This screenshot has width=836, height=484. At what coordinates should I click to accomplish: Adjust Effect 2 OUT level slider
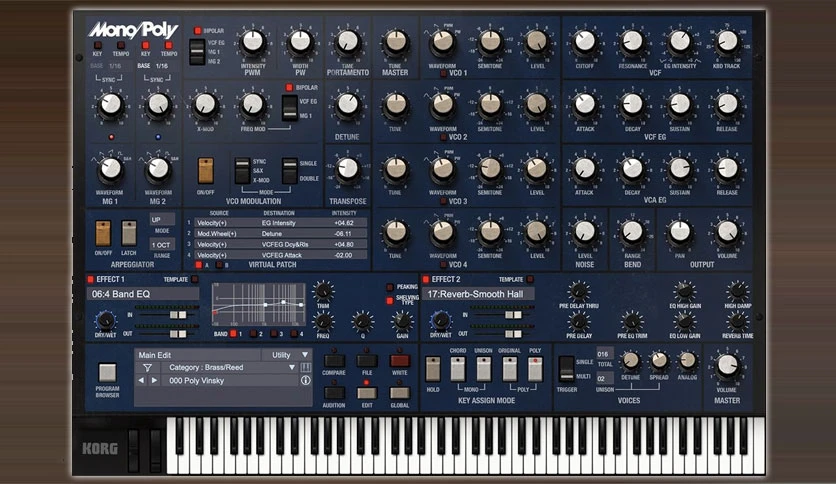click(x=513, y=334)
